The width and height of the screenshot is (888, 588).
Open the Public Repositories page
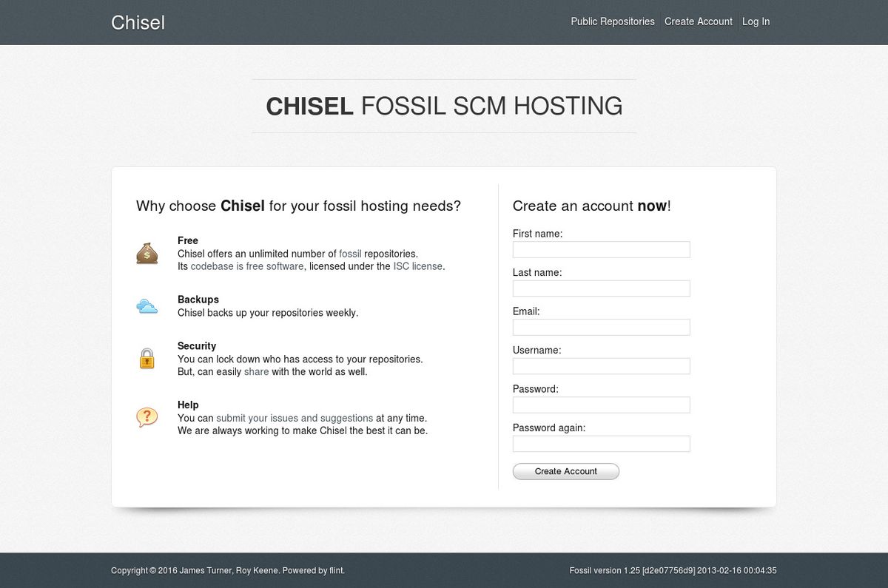click(612, 21)
